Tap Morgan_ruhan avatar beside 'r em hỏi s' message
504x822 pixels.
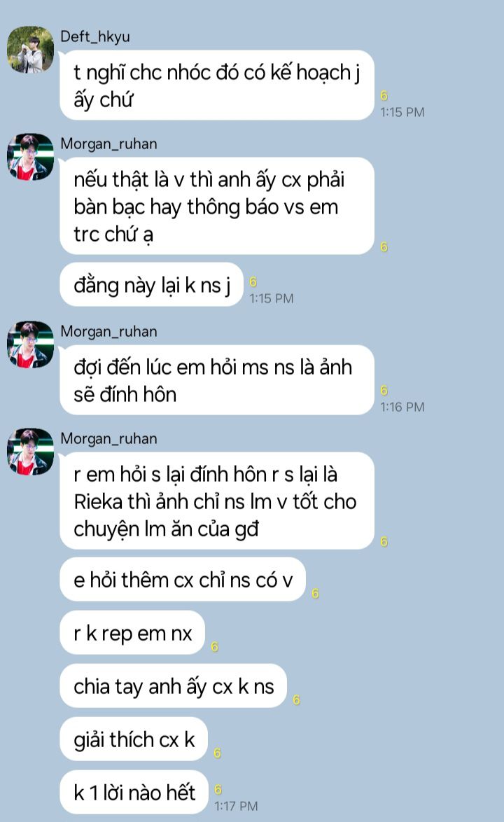click(30, 452)
